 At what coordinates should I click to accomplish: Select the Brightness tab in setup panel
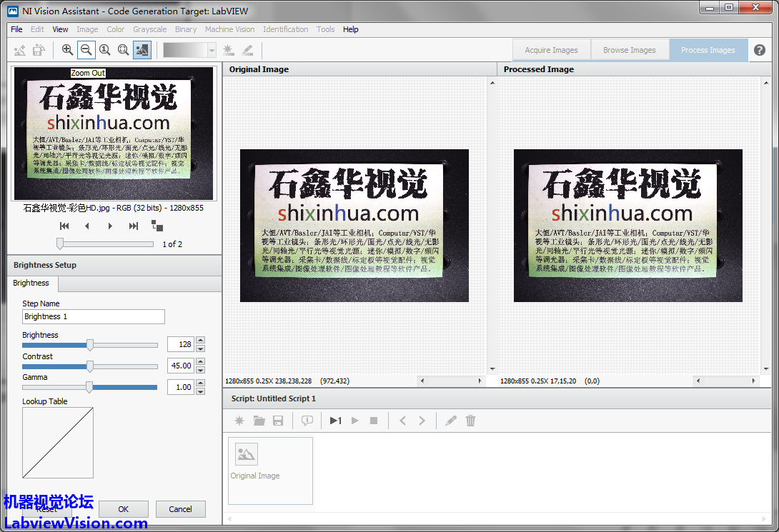coord(31,283)
